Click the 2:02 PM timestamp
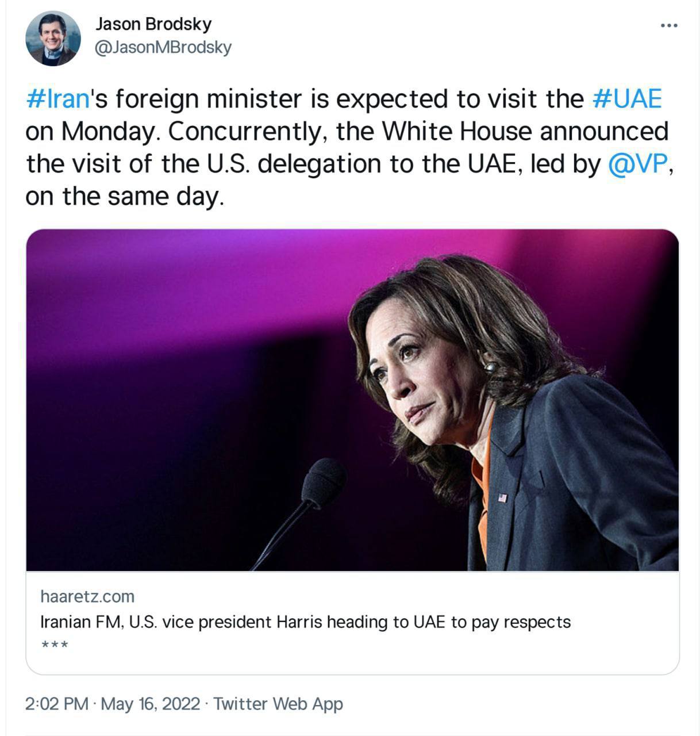 pos(57,704)
